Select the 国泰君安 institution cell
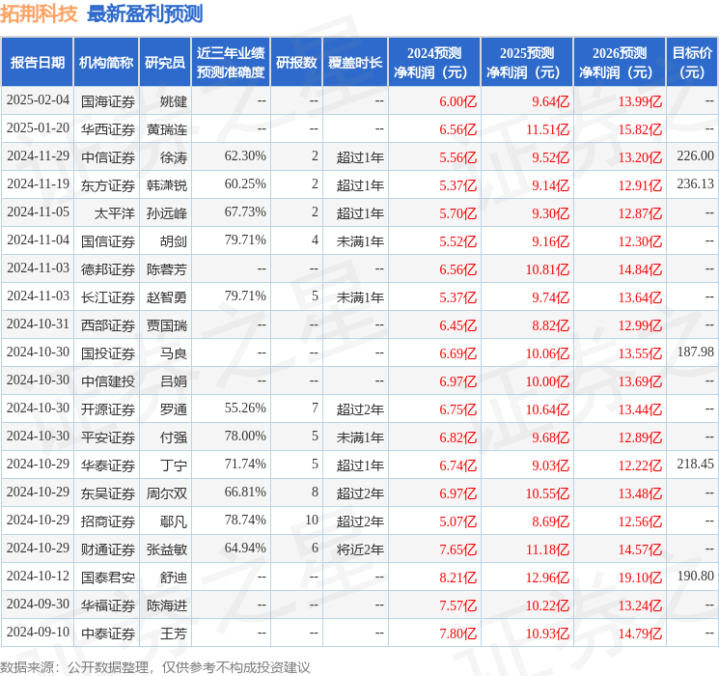This screenshot has height=676, width=719. (108, 577)
